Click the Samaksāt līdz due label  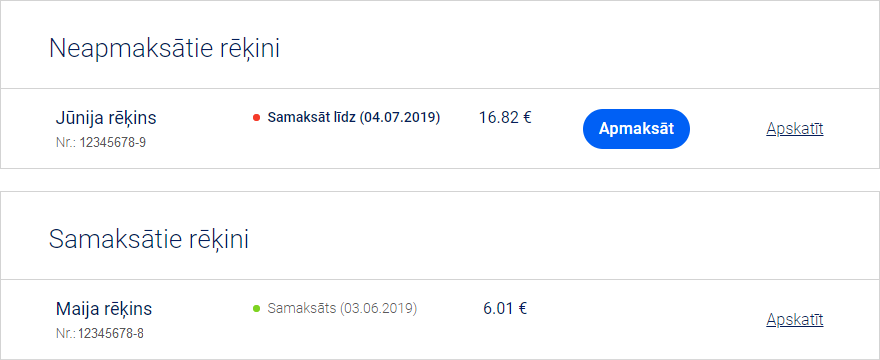311,117
